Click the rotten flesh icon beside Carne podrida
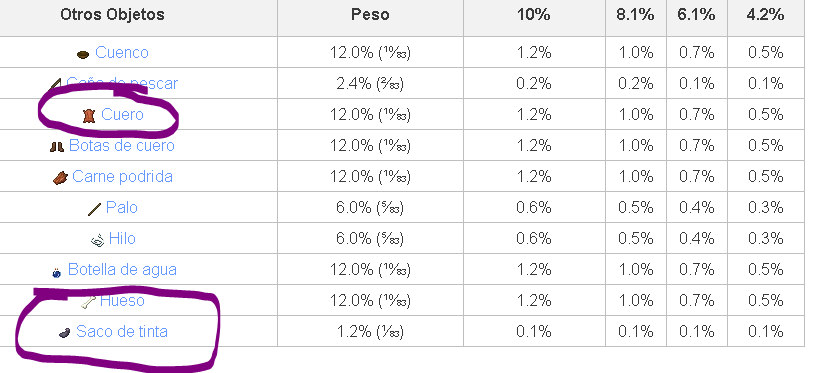820x373 pixels. (x=60, y=177)
